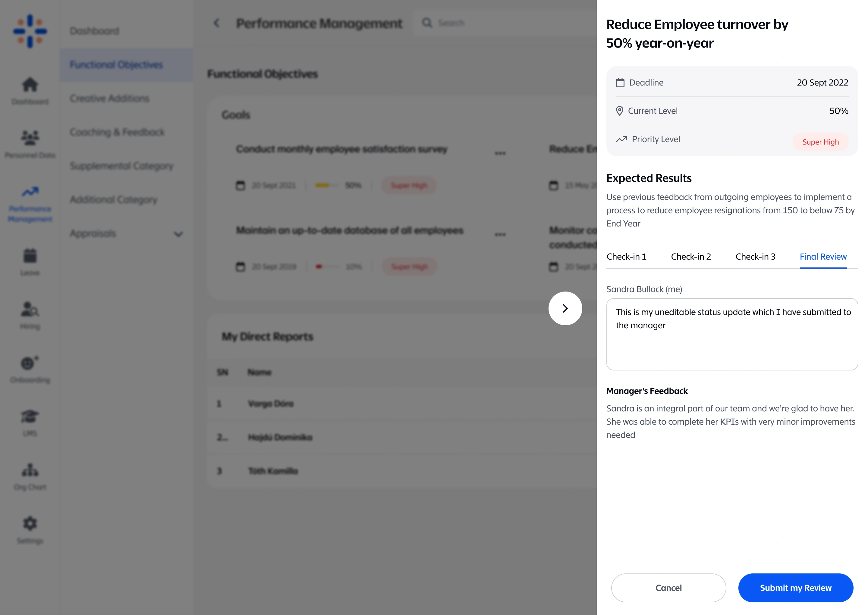Open the Org Chart icon
The image size is (868, 615).
(30, 470)
